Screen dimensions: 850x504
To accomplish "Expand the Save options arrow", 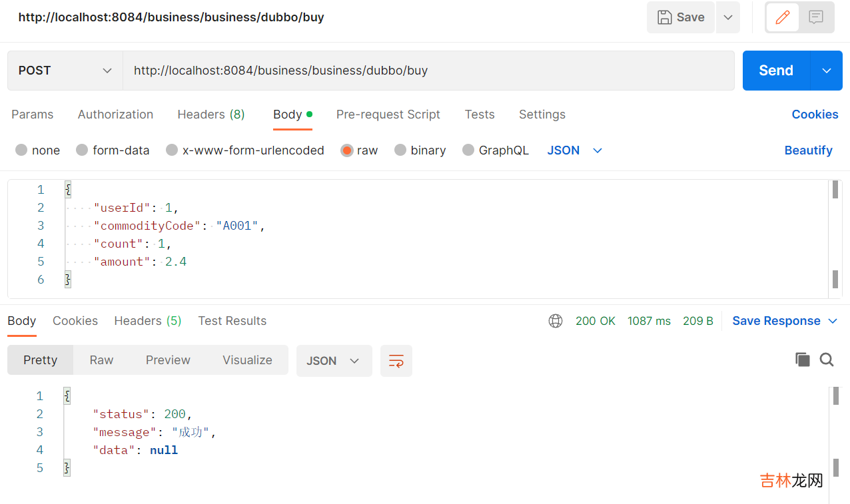I will click(x=728, y=17).
